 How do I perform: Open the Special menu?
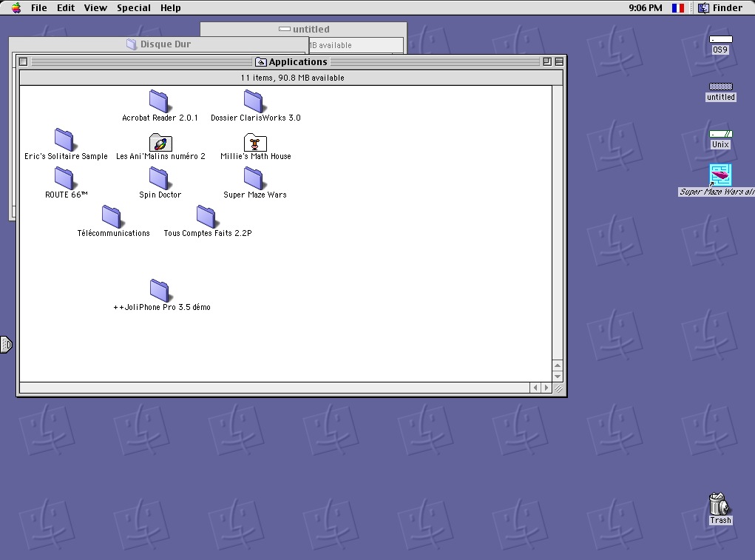point(134,7)
